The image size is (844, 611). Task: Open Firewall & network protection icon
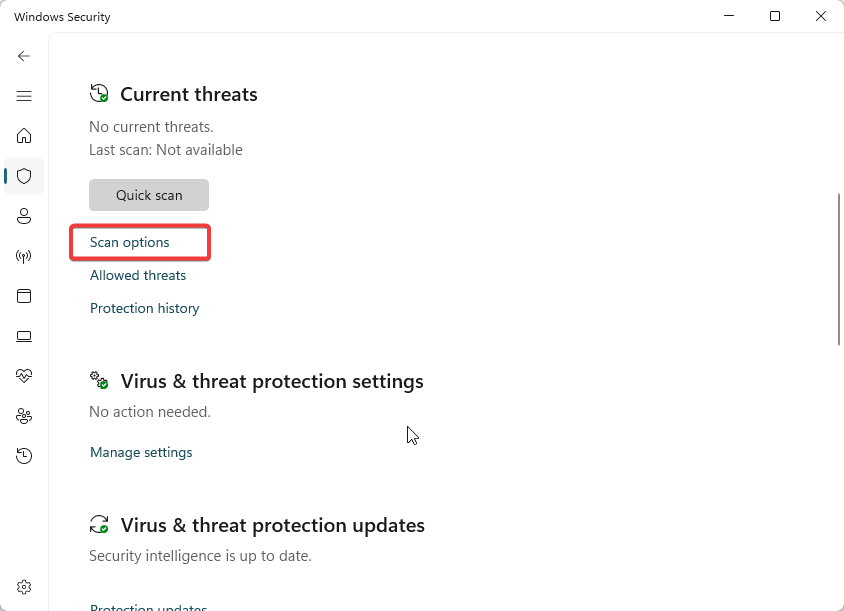point(24,256)
